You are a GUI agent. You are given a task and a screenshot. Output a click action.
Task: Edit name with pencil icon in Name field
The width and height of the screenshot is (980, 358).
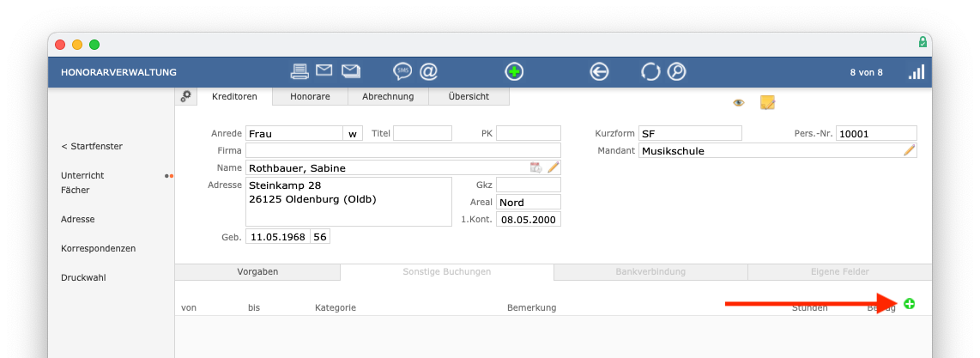(554, 167)
